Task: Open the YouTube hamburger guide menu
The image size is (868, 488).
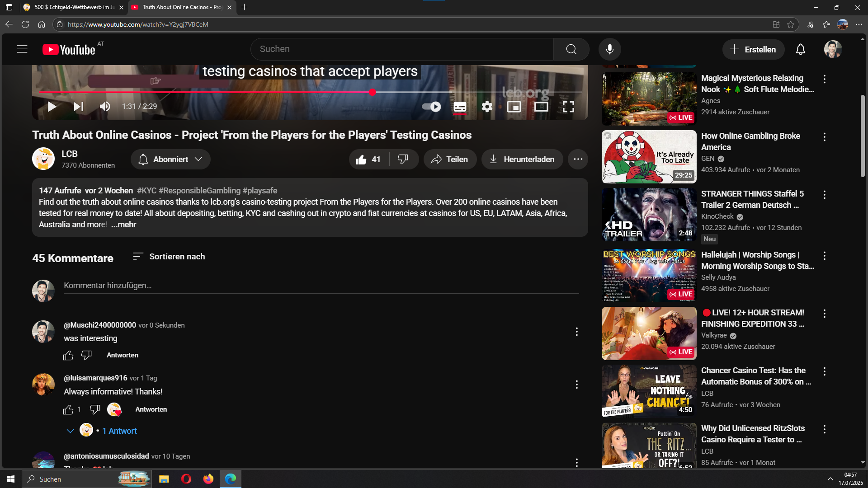Action: coord(22,49)
